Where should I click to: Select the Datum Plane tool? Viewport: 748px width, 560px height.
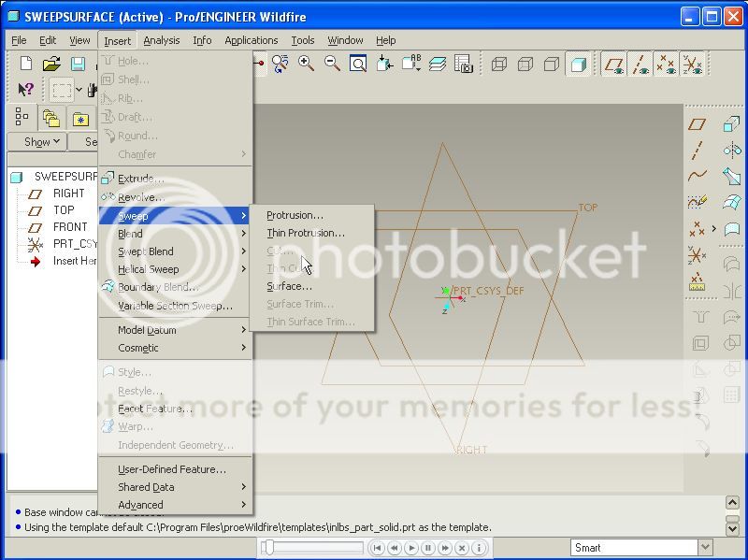[697, 124]
